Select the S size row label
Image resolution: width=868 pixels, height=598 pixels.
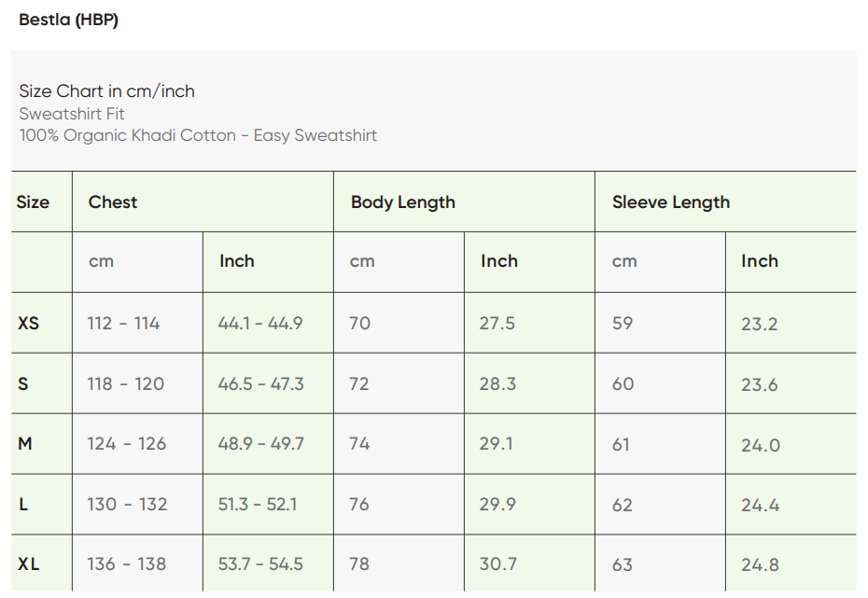(23, 384)
